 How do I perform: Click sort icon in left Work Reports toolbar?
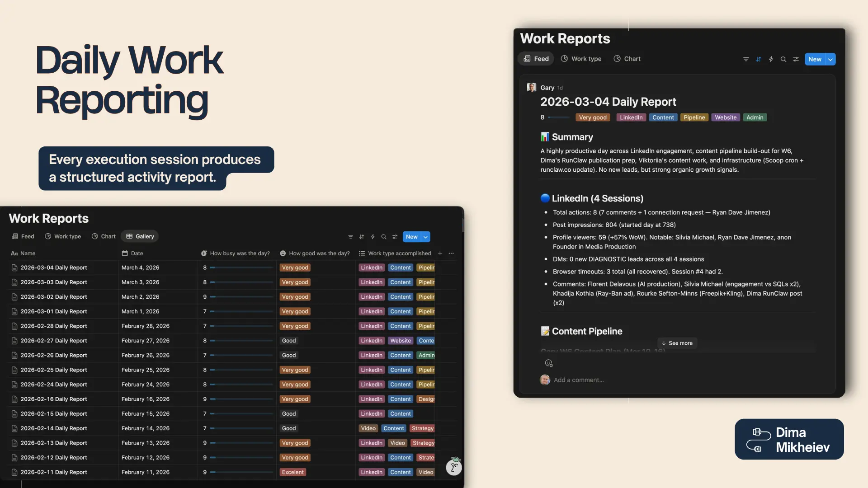point(362,237)
